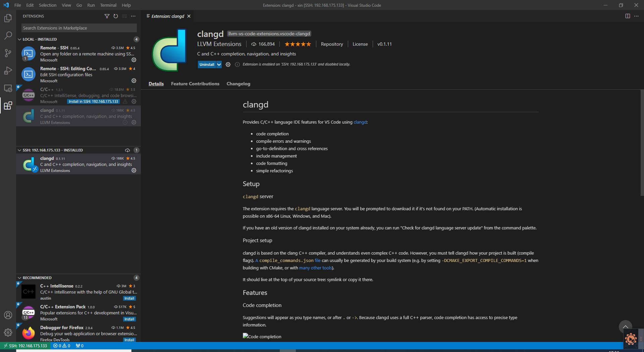Open the compile_commands.json file link
The height and width of the screenshot is (352, 644).
click(288, 260)
